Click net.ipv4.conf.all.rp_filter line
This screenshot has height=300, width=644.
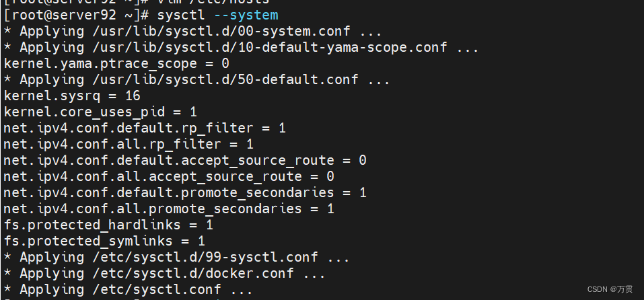click(129, 144)
